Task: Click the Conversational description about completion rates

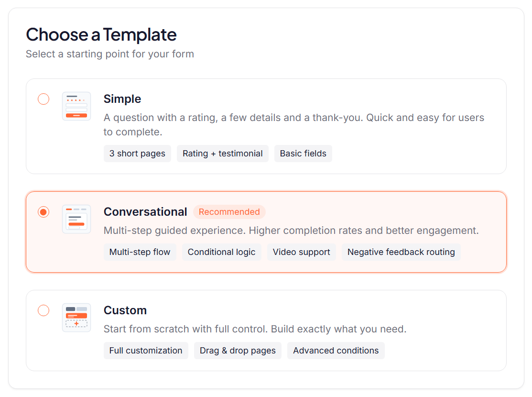Action: [291, 231]
